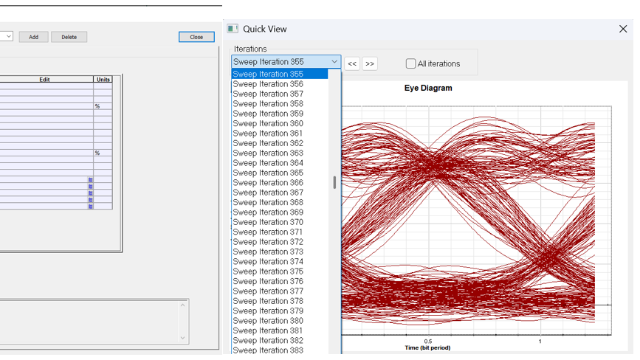Select Sweep Iteration 356 in the list
The image size is (640, 360).
pos(280,84)
